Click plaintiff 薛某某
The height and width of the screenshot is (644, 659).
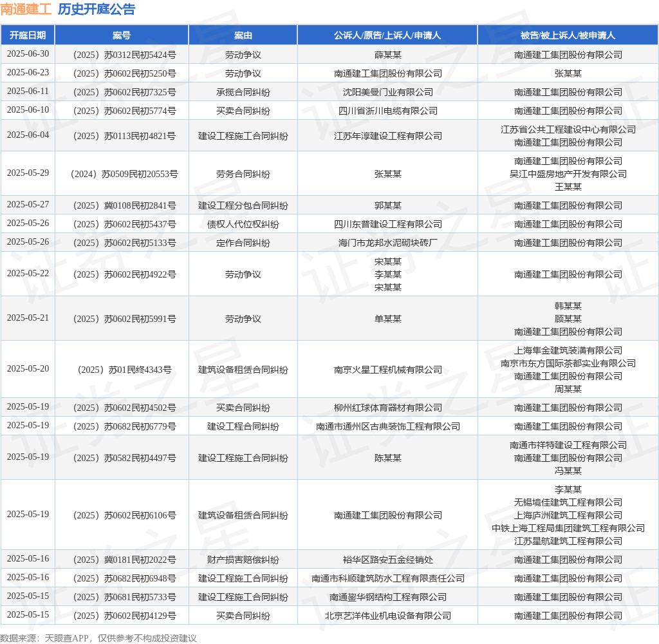click(387, 55)
